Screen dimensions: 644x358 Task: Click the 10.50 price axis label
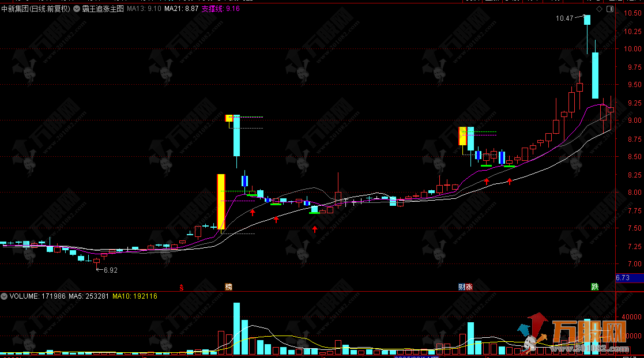pos(632,13)
